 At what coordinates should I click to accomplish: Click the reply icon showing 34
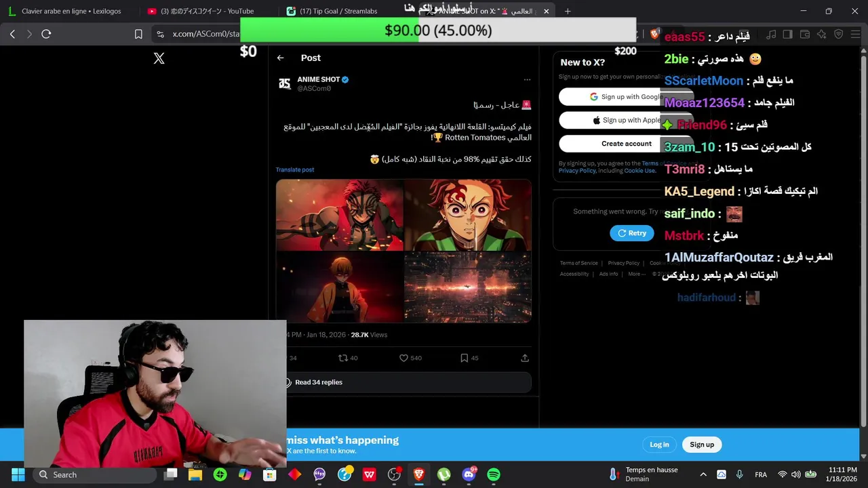pos(291,358)
